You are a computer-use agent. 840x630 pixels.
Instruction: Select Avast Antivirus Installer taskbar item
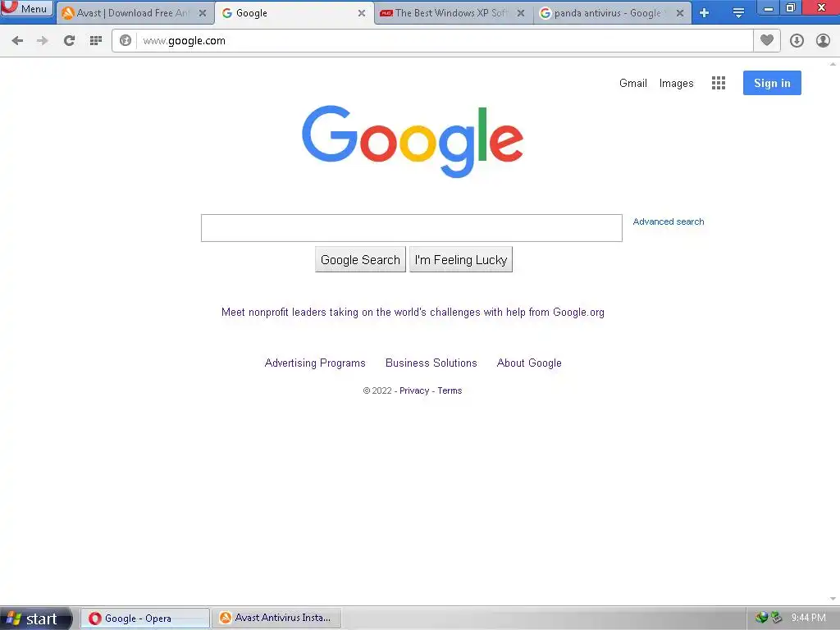click(x=276, y=619)
